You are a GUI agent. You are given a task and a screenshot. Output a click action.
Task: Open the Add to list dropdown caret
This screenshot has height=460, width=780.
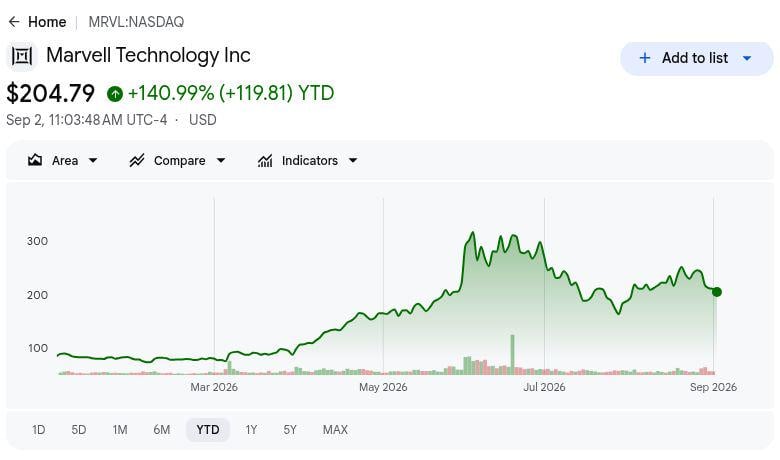pyautogui.click(x=747, y=59)
